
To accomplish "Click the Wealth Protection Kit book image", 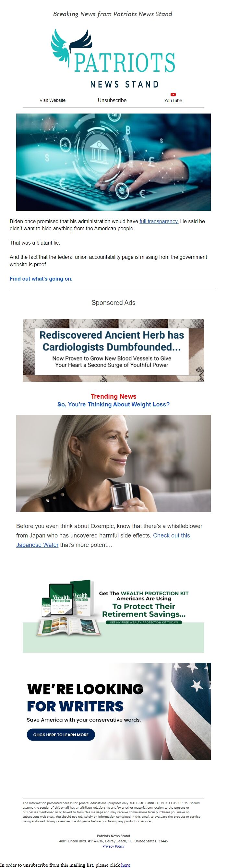I will coord(67,608).
